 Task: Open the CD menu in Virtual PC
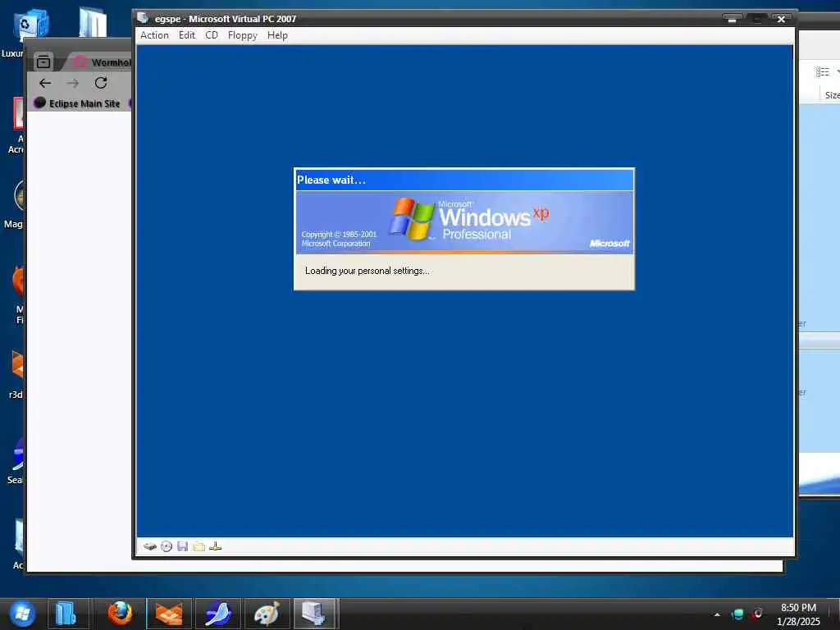[211, 35]
